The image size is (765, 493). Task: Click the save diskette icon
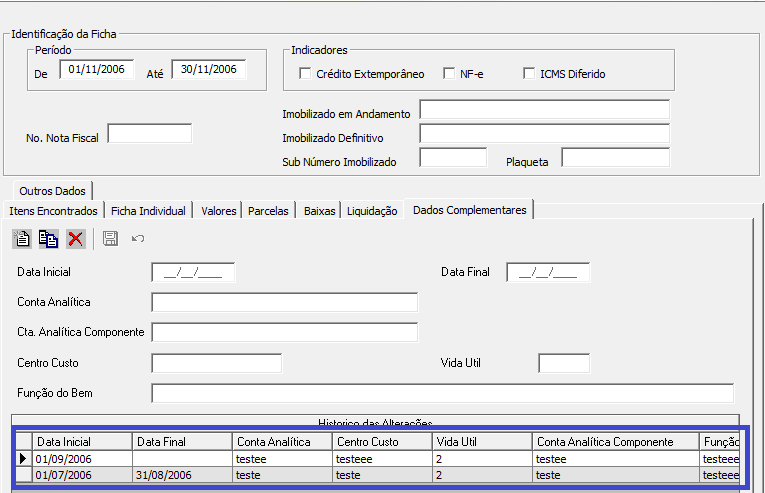click(110, 238)
